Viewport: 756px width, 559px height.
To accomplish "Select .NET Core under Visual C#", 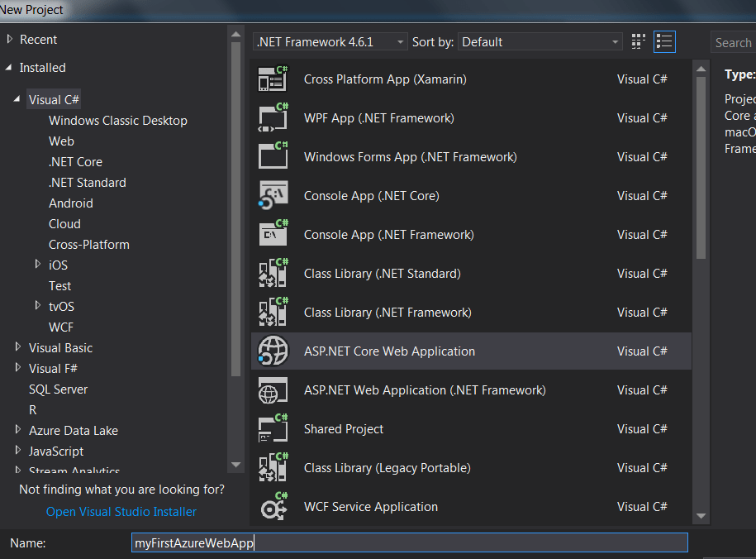I will tap(75, 162).
